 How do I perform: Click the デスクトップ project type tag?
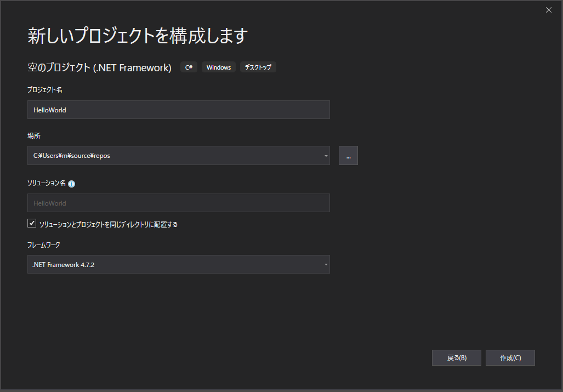click(258, 67)
